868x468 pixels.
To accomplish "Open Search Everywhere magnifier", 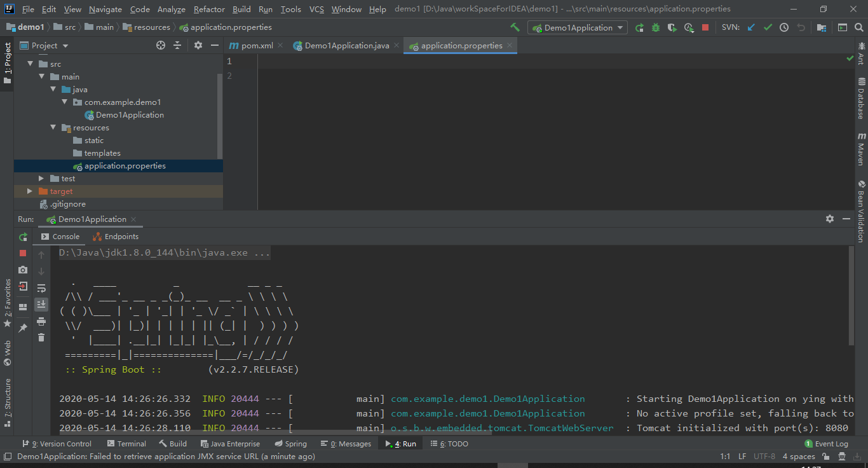I will pyautogui.click(x=858, y=27).
